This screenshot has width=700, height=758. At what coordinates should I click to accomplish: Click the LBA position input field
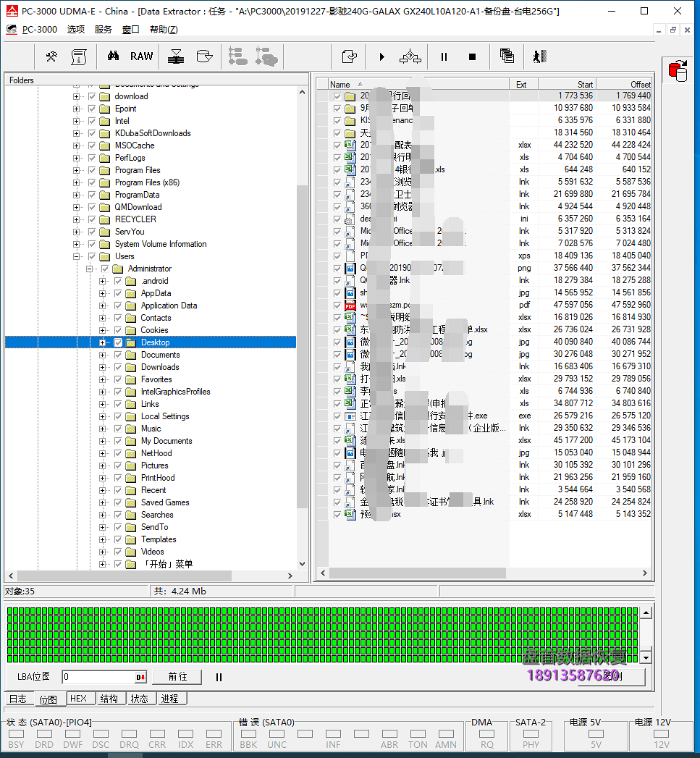tap(99, 677)
